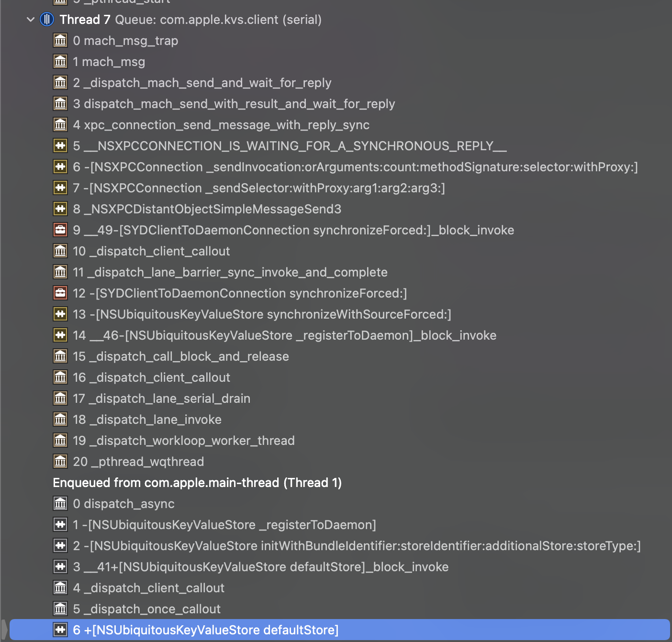Click icon beside enqueued _registerToDaemon frame
The width and height of the screenshot is (672, 642).
point(60,525)
